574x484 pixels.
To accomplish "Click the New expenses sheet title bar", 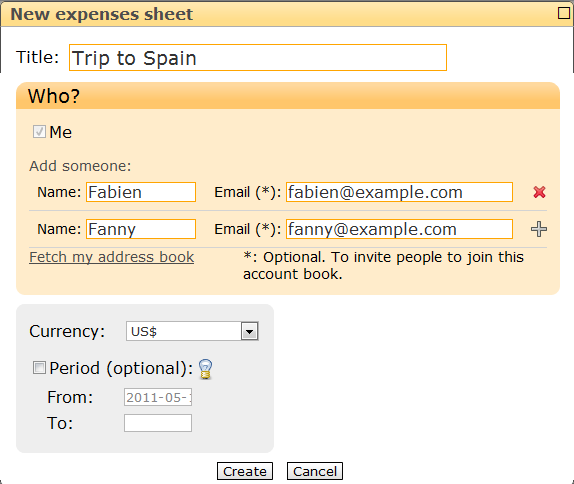I will point(278,14).
